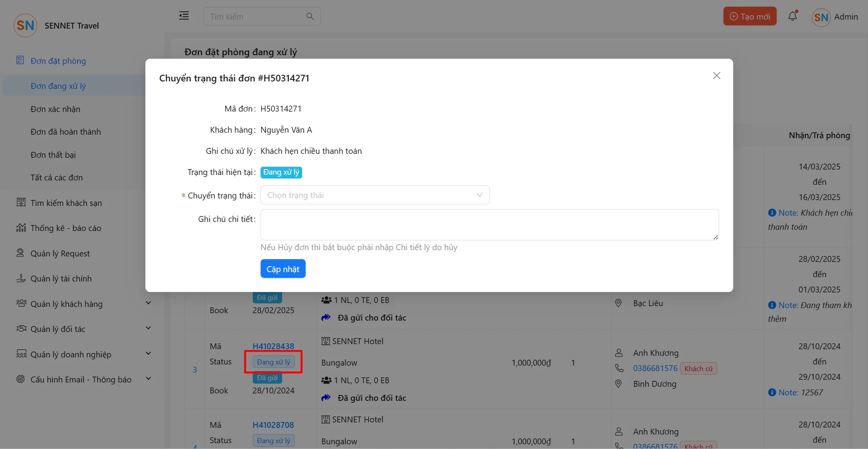Screen dimensions: 868x449
Task: Open Thống kê - báo cáo from the sidebar
Action: pyautogui.click(x=65, y=228)
